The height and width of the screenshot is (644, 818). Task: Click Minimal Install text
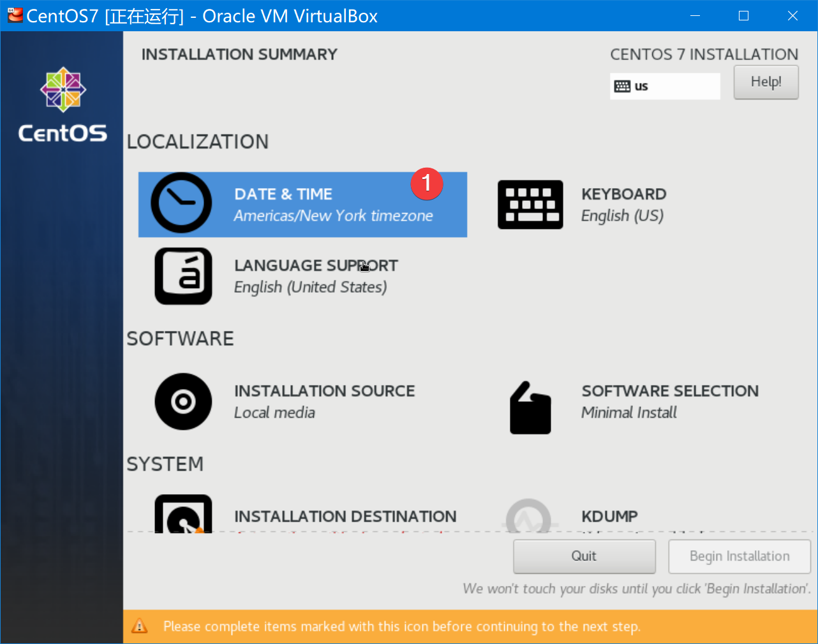click(x=628, y=413)
